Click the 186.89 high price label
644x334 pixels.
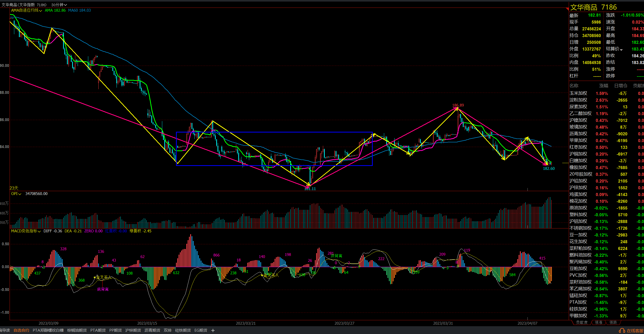coord(458,105)
